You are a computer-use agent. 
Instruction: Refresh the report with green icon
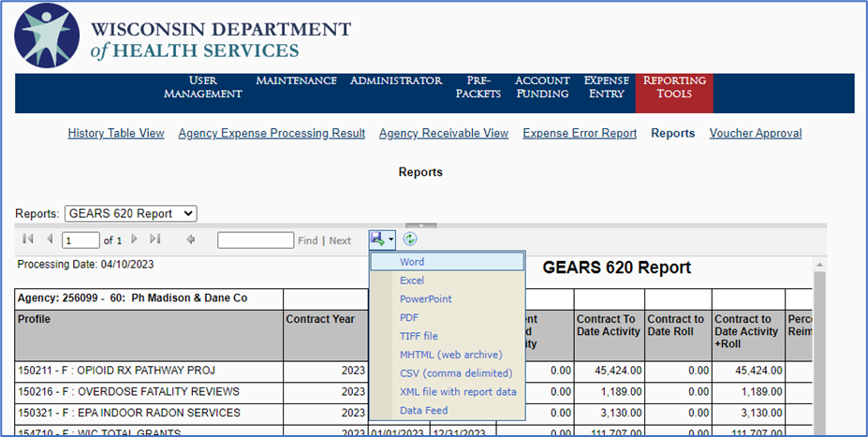pos(410,240)
